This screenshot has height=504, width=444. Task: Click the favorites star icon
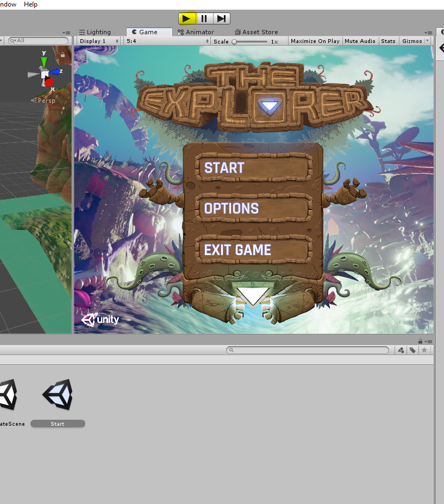click(424, 350)
